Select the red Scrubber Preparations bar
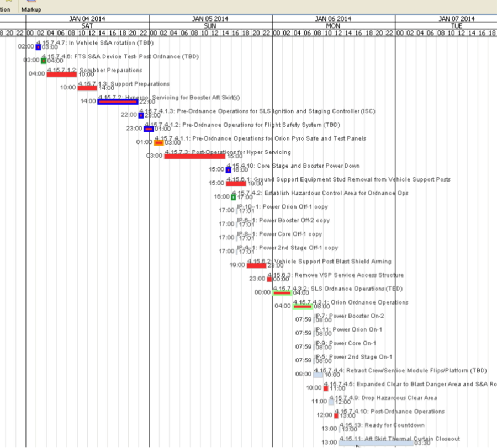 click(x=61, y=74)
